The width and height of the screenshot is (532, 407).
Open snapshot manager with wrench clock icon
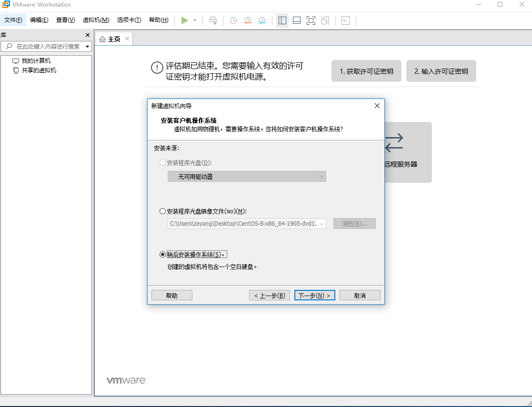coord(261,20)
